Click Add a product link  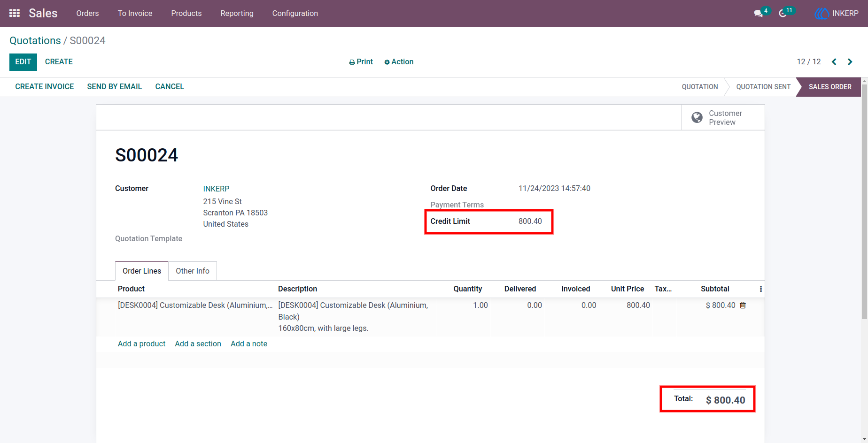[x=141, y=344]
